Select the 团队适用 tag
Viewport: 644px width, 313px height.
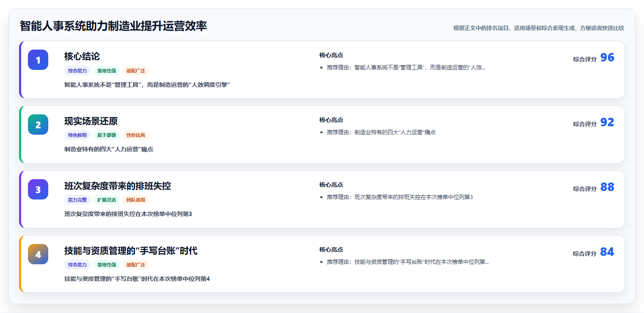tap(136, 200)
